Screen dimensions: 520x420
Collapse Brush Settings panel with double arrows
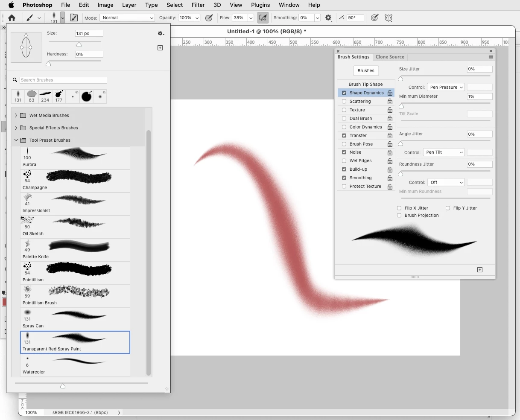[x=491, y=51]
